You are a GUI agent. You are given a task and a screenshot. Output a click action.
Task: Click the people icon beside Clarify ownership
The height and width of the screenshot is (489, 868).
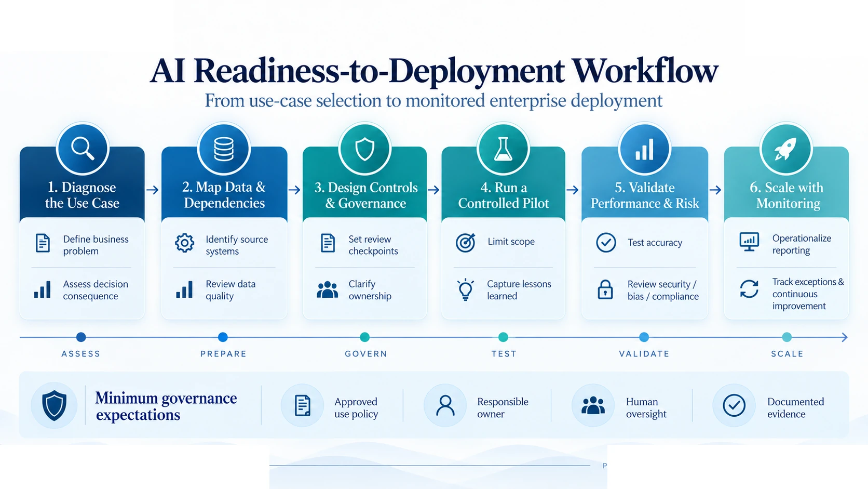(327, 289)
